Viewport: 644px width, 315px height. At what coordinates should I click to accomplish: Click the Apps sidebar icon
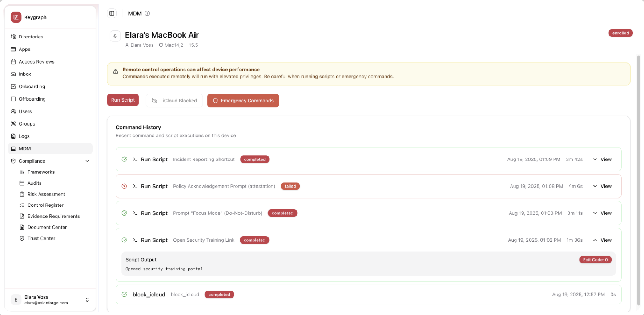[x=13, y=49]
